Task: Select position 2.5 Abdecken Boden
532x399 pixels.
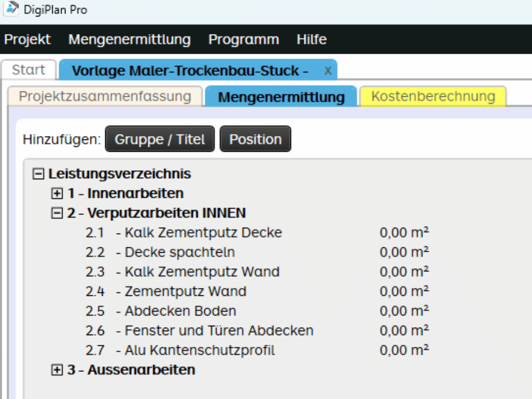Action: 180,311
